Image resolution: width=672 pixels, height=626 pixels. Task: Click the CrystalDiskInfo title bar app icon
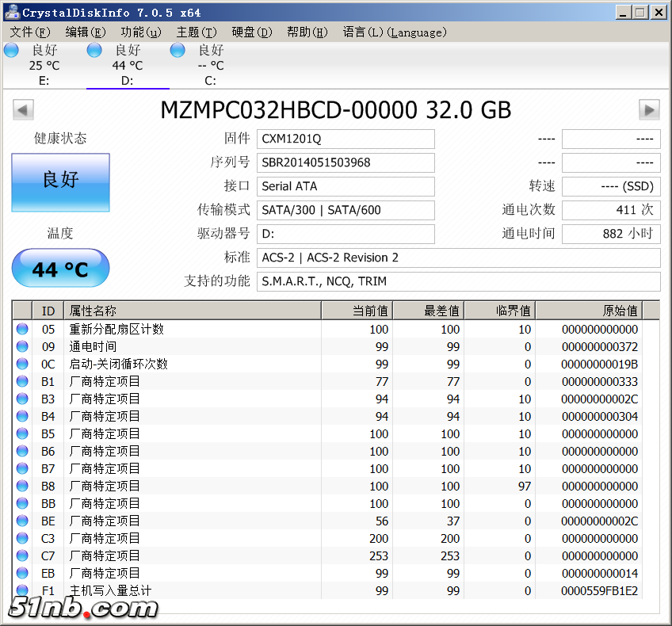click(x=13, y=12)
